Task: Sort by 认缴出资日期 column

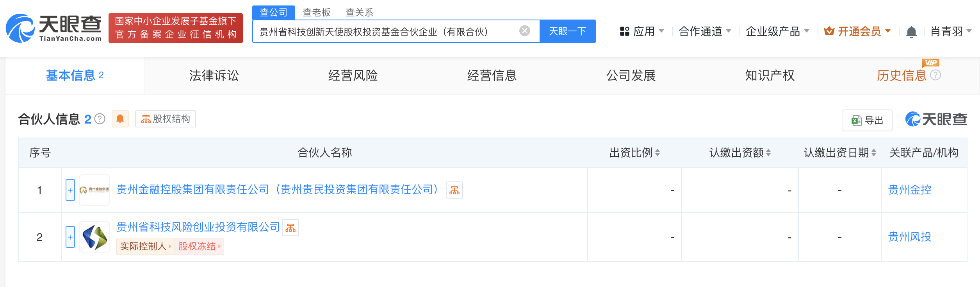Action: tap(874, 153)
